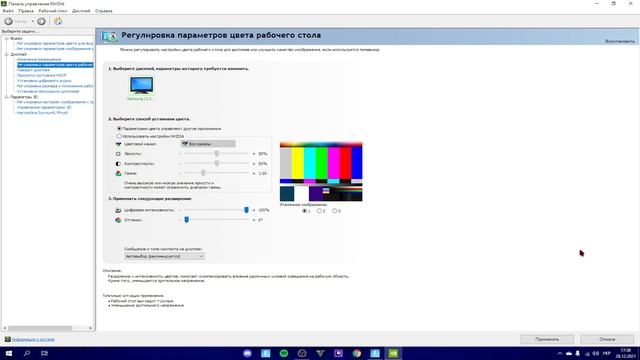Collapse the Дисплей tree node
The height and width of the screenshot is (360, 640).
pyautogui.click(x=6, y=54)
